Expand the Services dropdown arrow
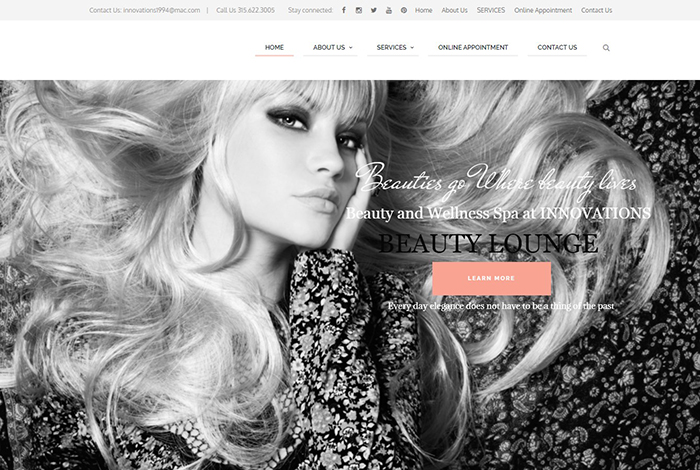 pos(412,48)
